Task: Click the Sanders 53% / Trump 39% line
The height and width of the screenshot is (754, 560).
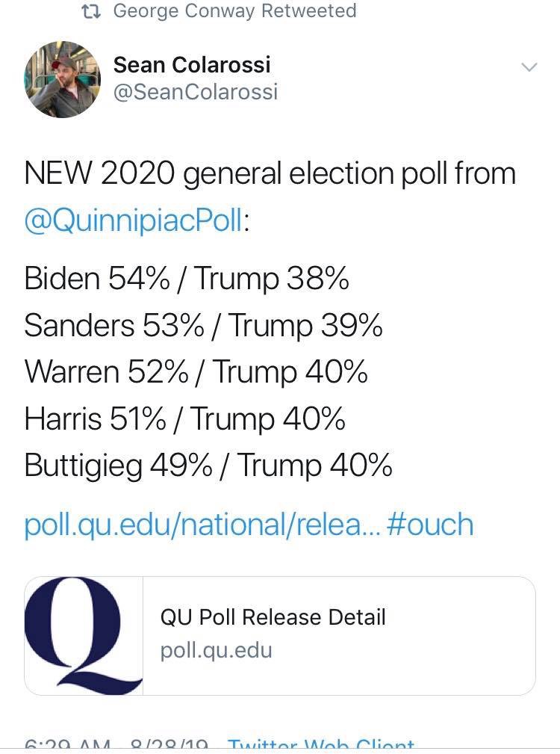Action: tap(203, 326)
